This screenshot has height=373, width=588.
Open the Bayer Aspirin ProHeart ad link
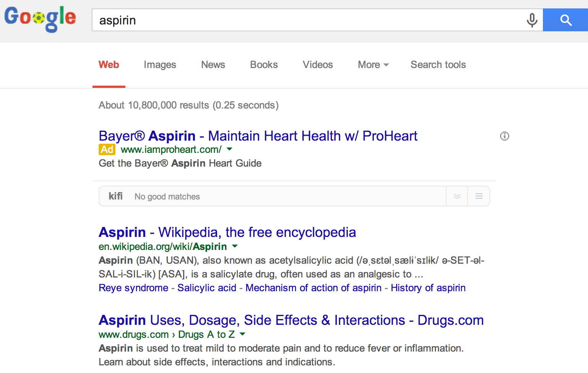click(x=258, y=136)
